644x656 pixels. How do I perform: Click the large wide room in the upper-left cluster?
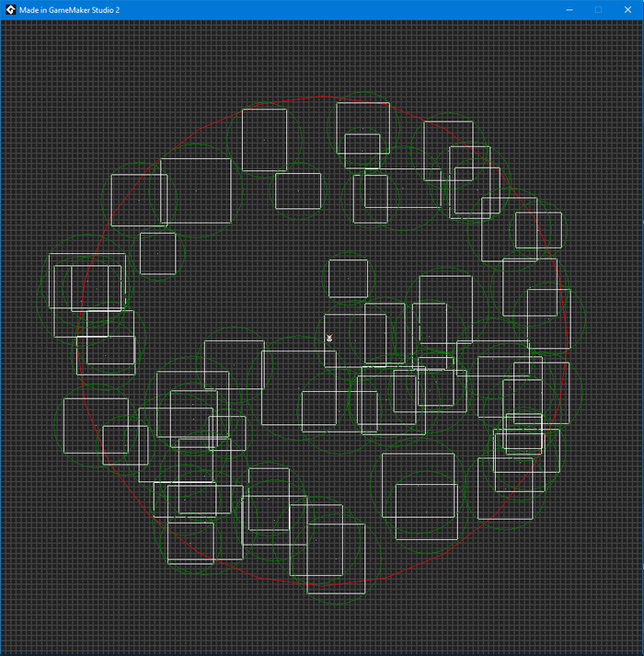195,190
